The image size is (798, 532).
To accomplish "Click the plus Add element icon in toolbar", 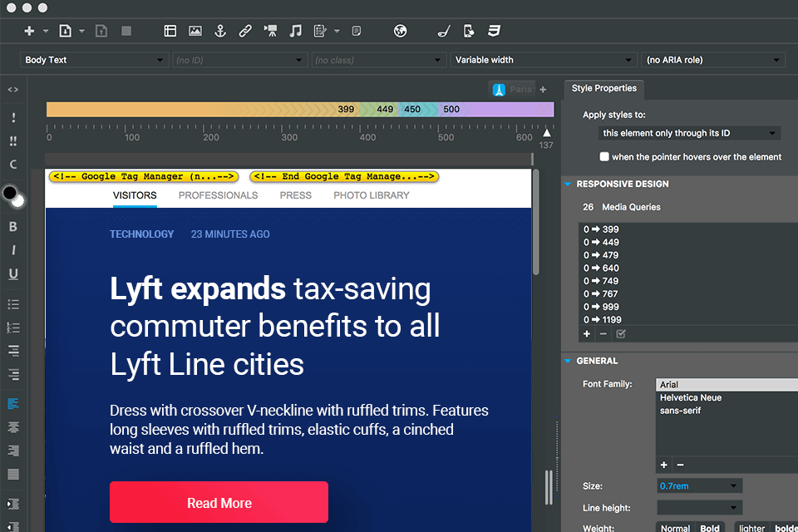I will click(30, 31).
